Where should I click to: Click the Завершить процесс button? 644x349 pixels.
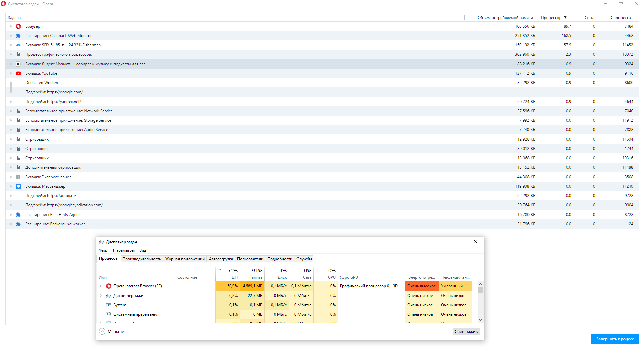(x=615, y=339)
